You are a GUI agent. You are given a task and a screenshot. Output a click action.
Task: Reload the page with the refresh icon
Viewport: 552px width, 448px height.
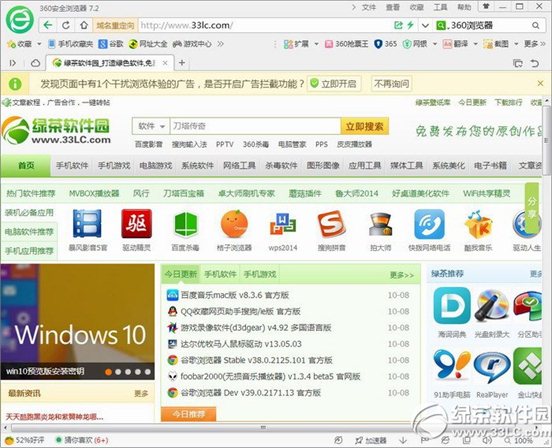(x=65, y=25)
